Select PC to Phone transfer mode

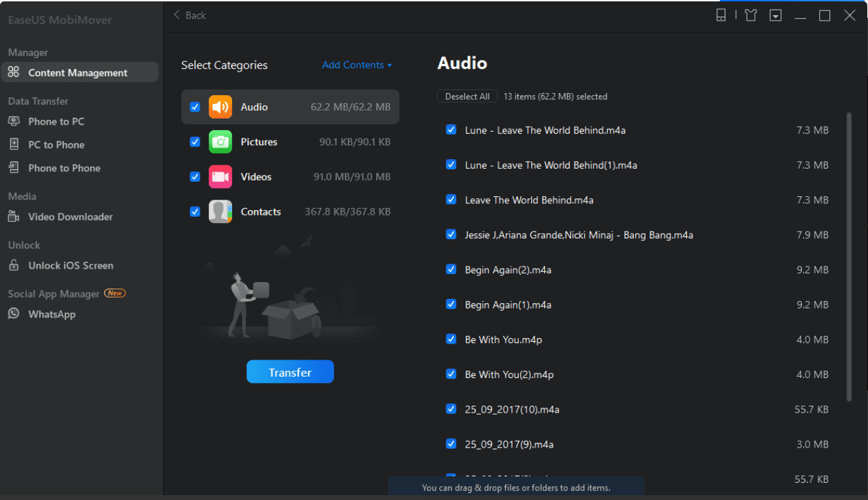tap(56, 145)
